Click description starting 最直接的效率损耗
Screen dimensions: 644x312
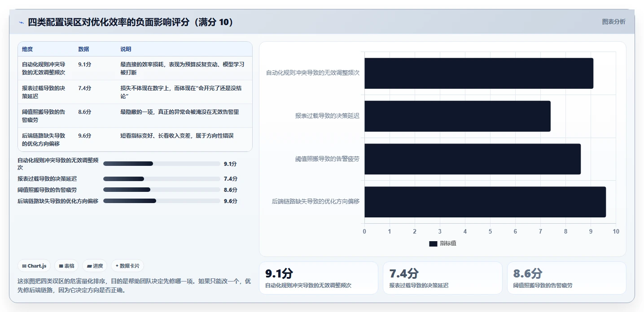coord(182,68)
